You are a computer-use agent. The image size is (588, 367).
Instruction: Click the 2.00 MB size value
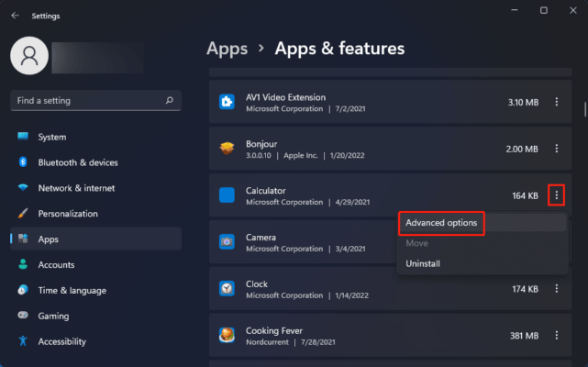[522, 149]
